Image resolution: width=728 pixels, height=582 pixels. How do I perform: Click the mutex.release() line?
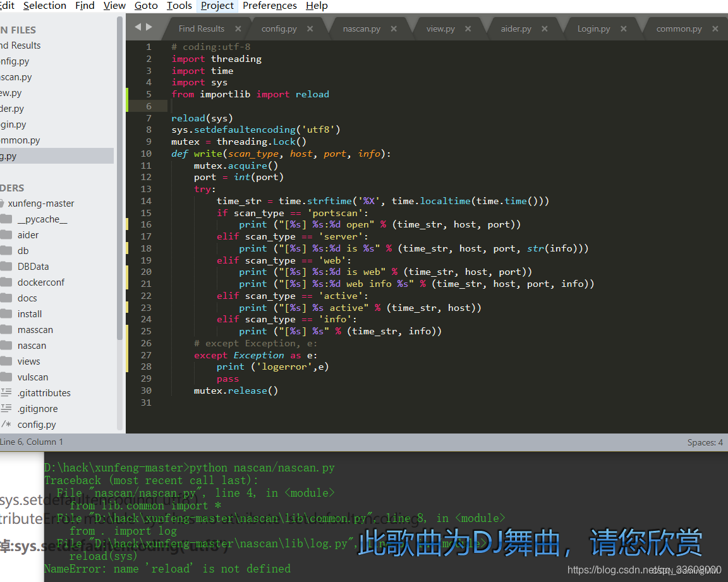point(236,391)
